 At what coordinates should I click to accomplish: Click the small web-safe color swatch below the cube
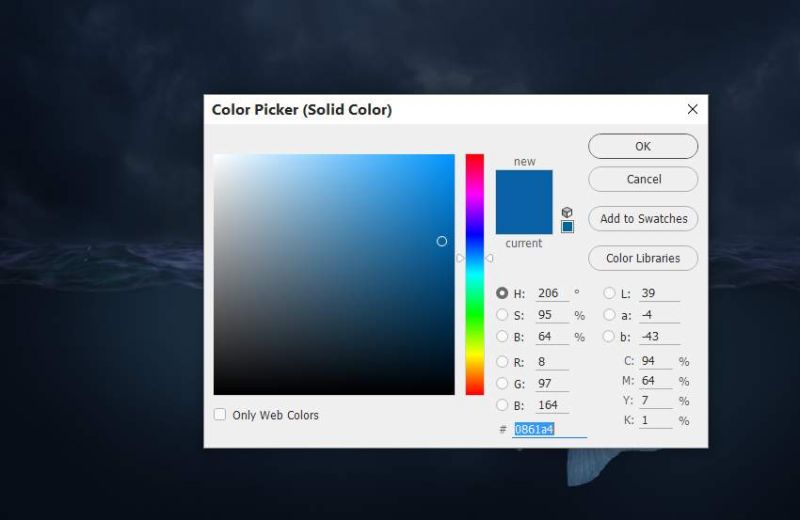567,227
